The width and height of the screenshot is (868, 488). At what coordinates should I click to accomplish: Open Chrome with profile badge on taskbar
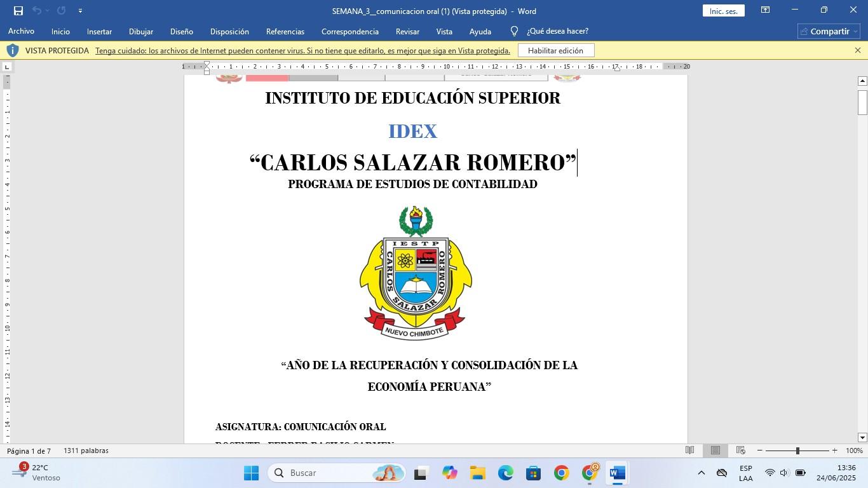[x=590, y=473]
